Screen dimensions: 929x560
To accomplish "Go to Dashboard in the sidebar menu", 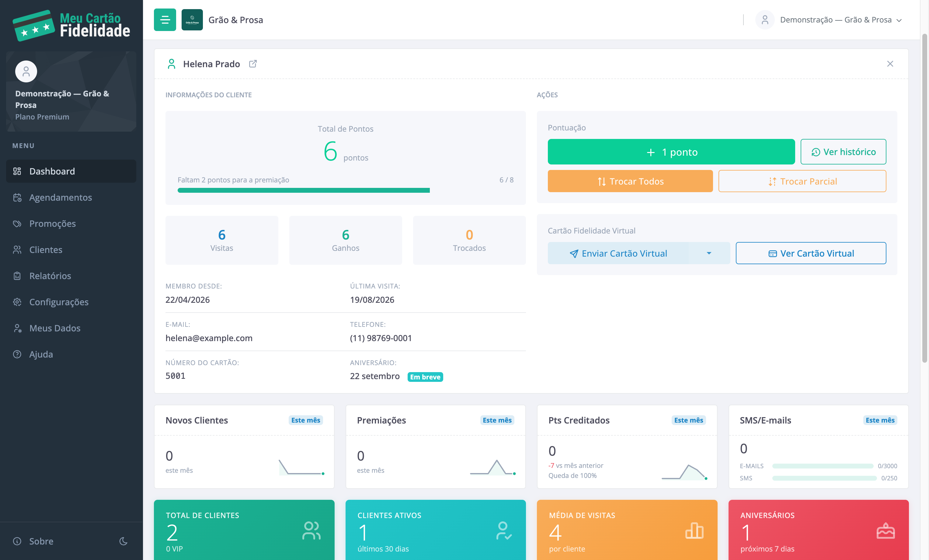I will tap(71, 171).
